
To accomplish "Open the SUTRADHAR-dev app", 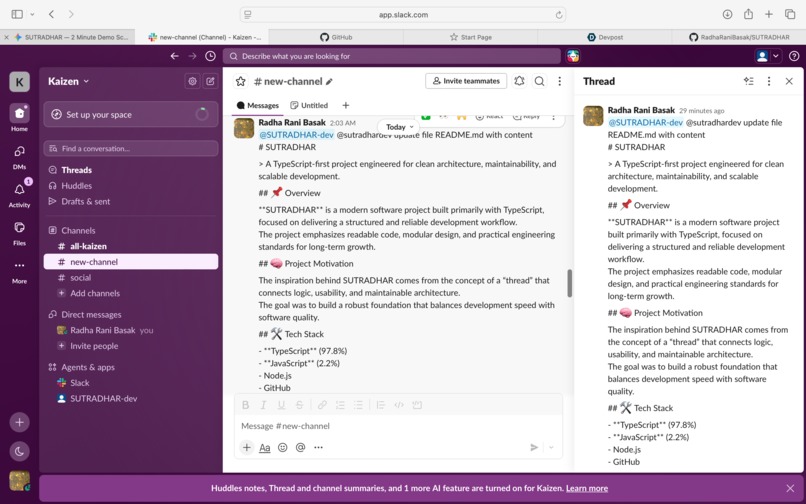I will [131, 399].
